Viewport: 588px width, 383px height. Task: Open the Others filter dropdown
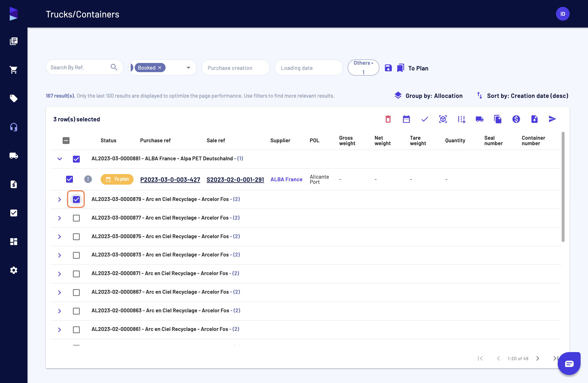(363, 68)
